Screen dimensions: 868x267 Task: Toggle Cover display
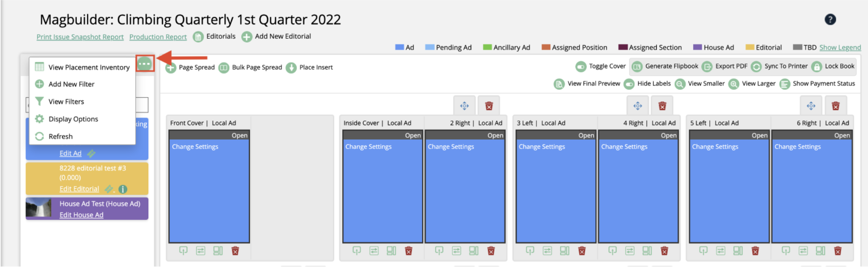pyautogui.click(x=581, y=66)
